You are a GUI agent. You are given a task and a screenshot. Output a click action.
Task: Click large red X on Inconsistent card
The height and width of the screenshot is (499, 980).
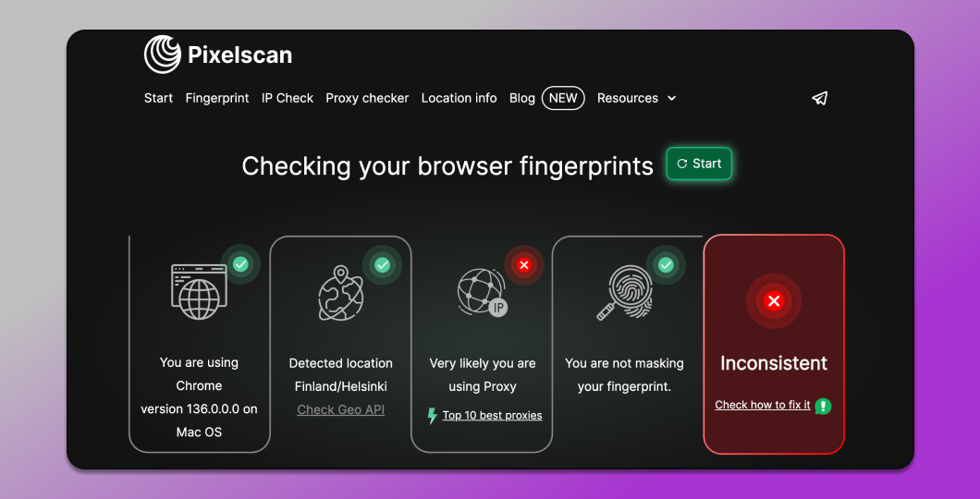pos(774,301)
